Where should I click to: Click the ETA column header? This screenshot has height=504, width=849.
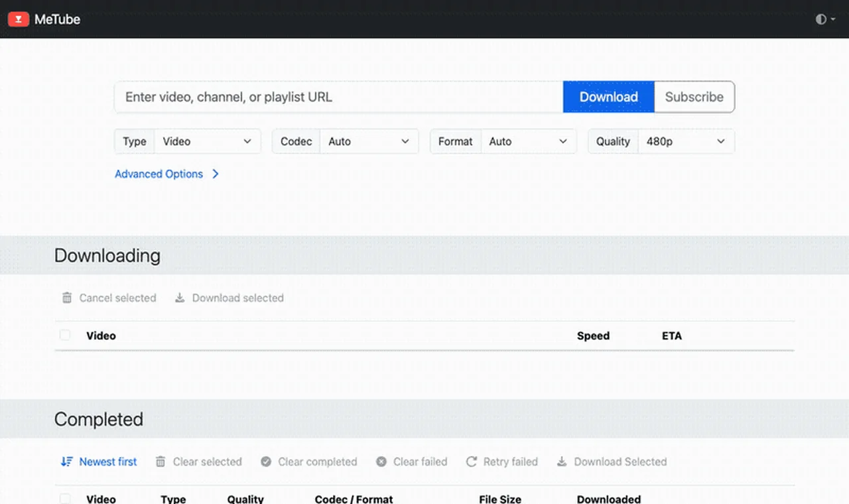point(672,336)
